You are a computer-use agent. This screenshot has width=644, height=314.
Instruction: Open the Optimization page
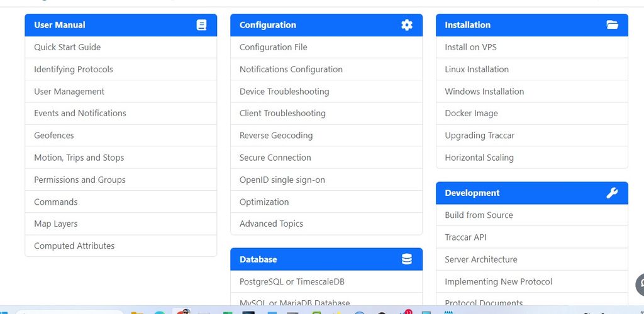(x=326, y=202)
